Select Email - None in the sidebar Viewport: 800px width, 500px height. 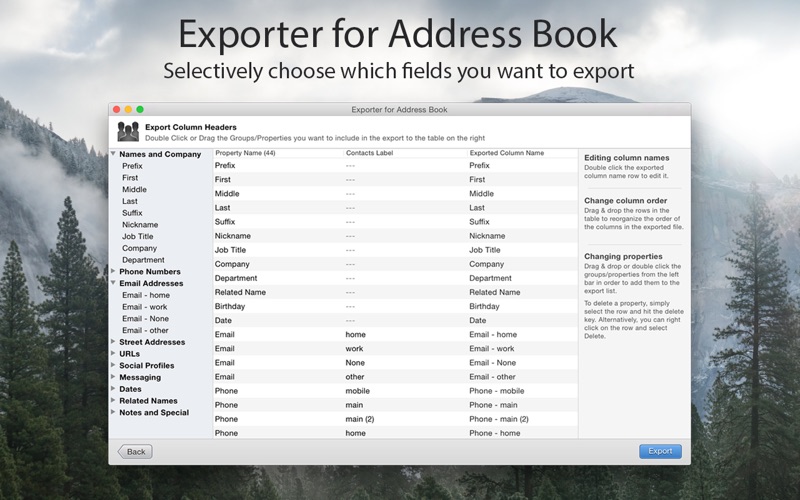pos(145,318)
